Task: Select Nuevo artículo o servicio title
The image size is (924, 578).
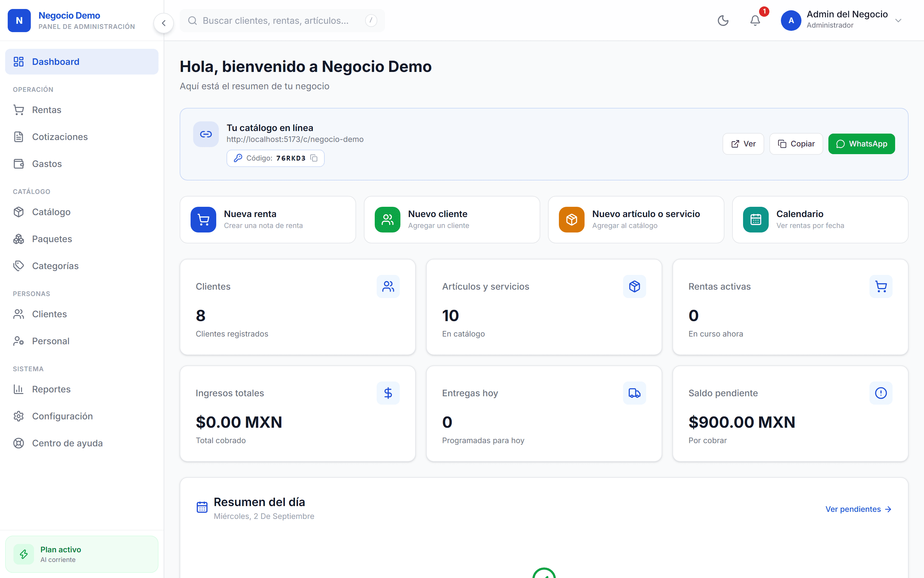Action: point(646,214)
